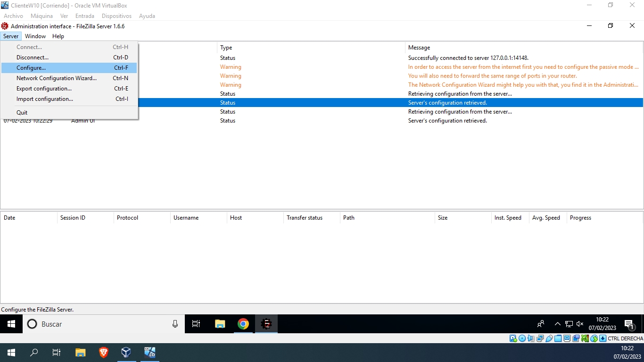Click VirtualBox display indicator icon
The width and height of the screenshot is (644, 362).
click(567, 338)
